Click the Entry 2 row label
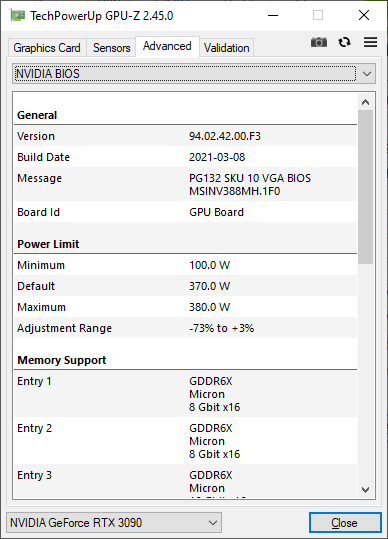388x539 pixels. tap(34, 428)
